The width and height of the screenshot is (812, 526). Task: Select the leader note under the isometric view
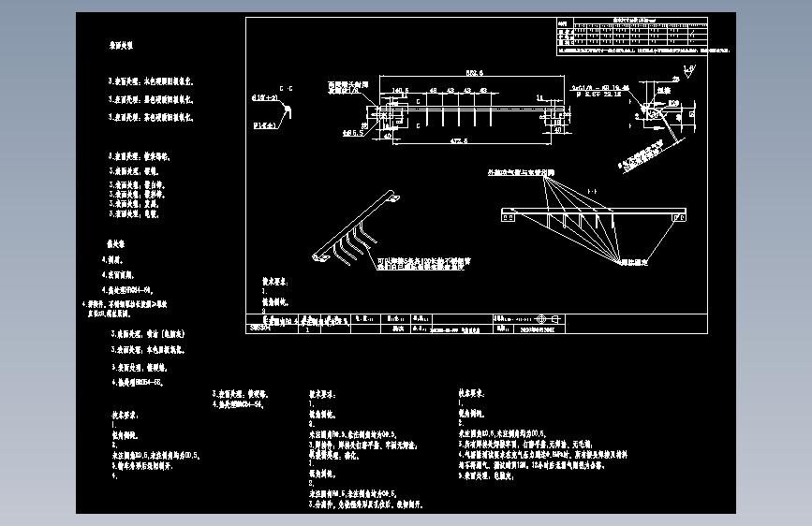coord(423,264)
